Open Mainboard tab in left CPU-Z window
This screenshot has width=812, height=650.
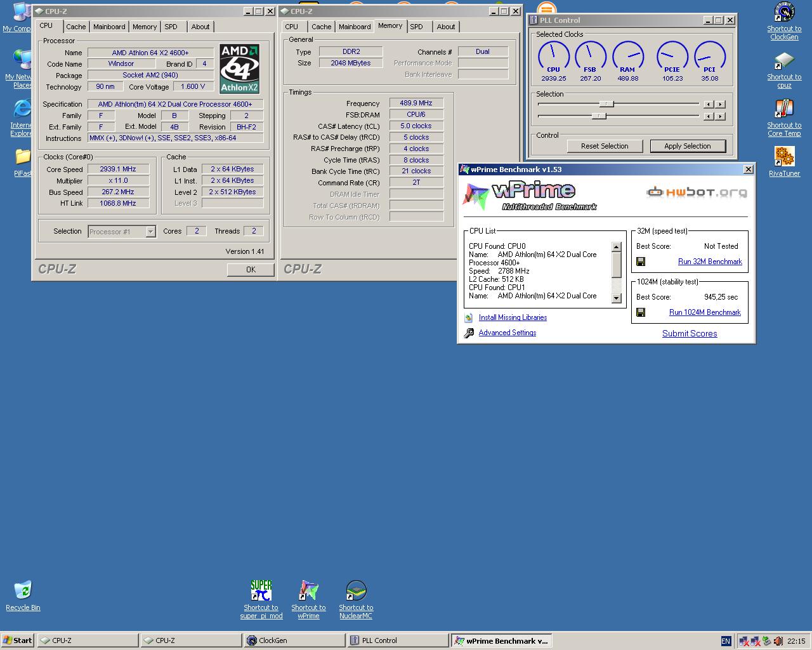pos(109,27)
